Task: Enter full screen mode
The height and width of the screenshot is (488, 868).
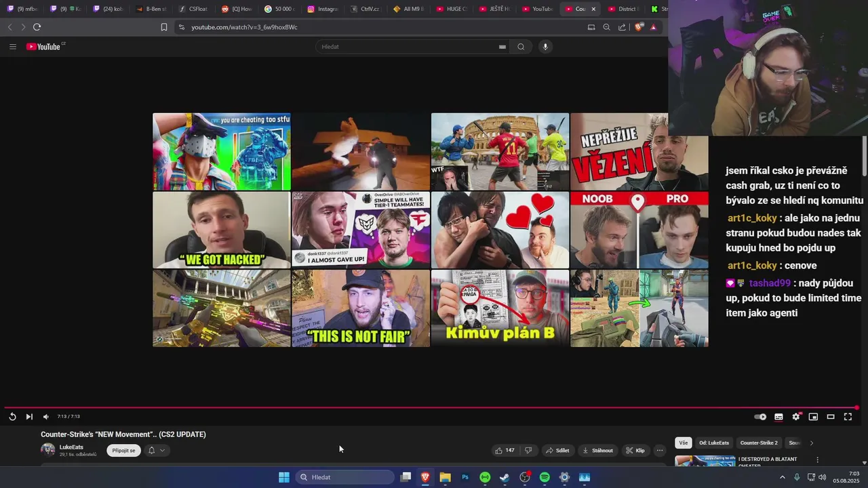Action: pyautogui.click(x=848, y=417)
